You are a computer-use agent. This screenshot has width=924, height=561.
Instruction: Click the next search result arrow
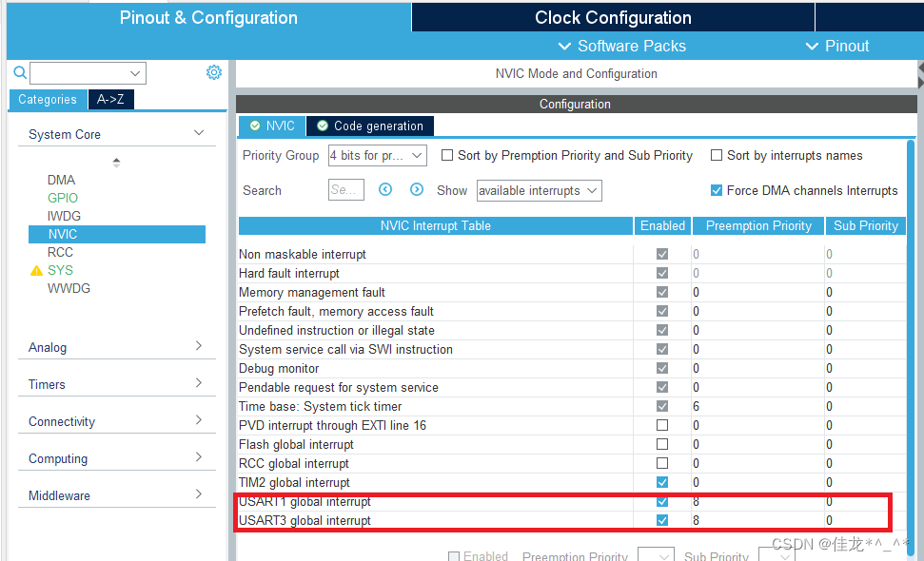(x=417, y=189)
